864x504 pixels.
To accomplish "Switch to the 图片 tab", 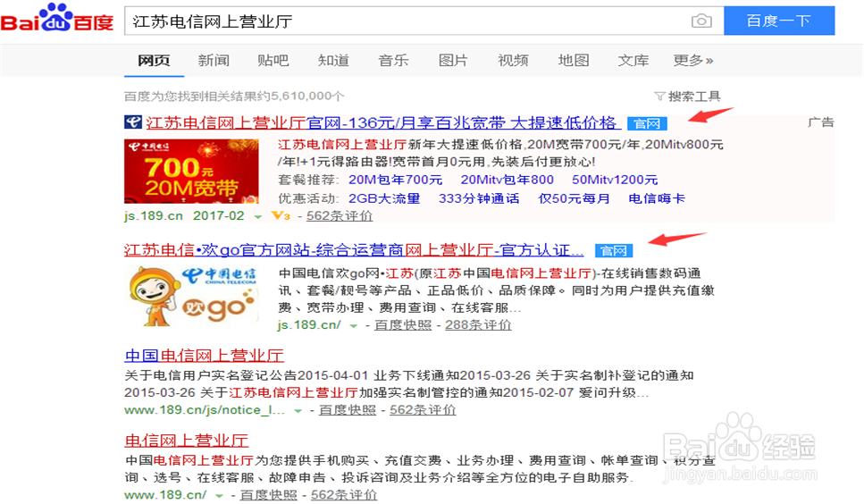I will coord(453,60).
